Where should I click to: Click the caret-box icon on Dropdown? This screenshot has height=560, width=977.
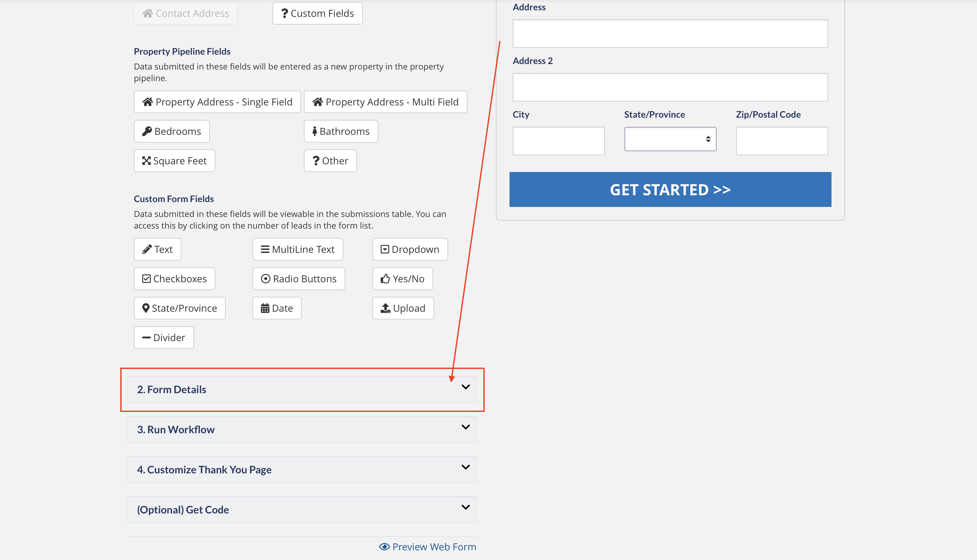pos(385,249)
